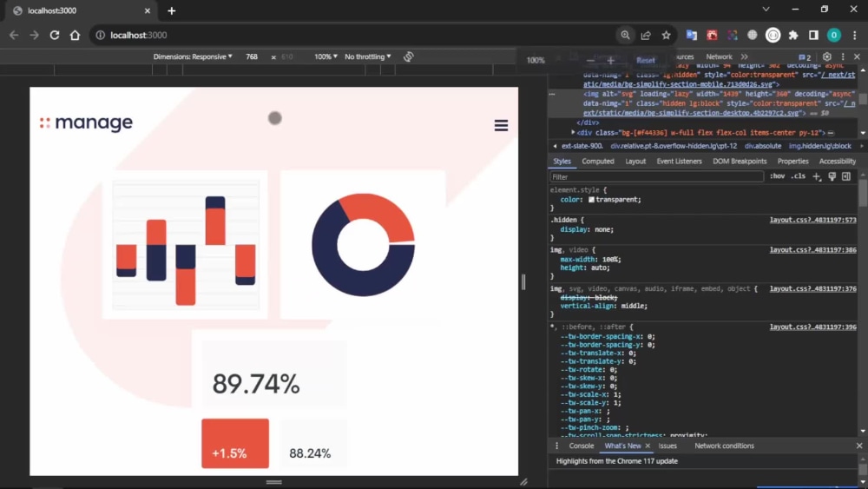Screen dimensions: 868x489
Task: Open the DOM Breakpoints tab
Action: [x=740, y=162]
